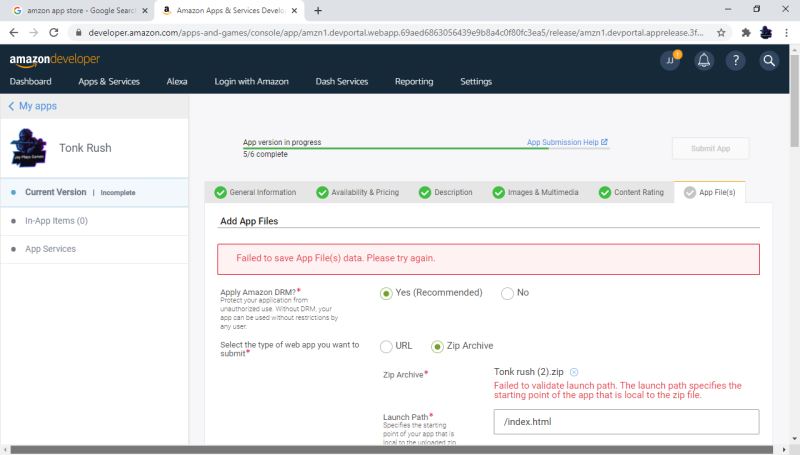Screen dimensions: 800x455
Task: Open Reporting menu item
Action: pyautogui.click(x=414, y=82)
